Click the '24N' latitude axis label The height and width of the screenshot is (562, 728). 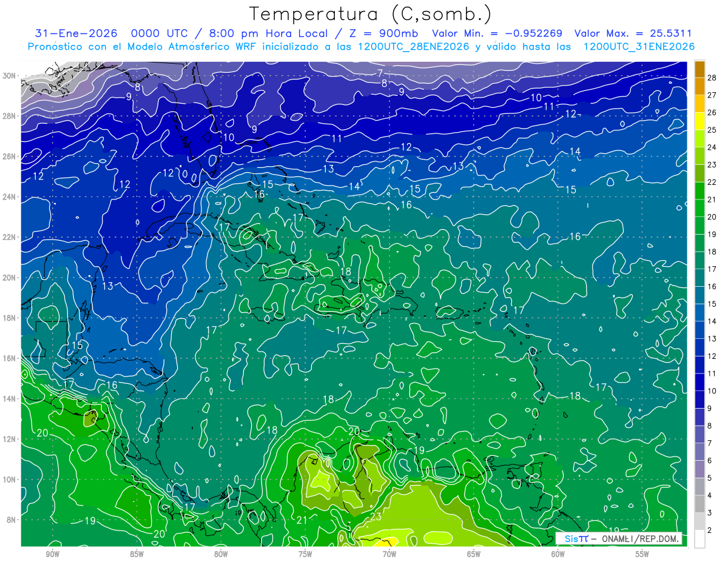tap(10, 196)
